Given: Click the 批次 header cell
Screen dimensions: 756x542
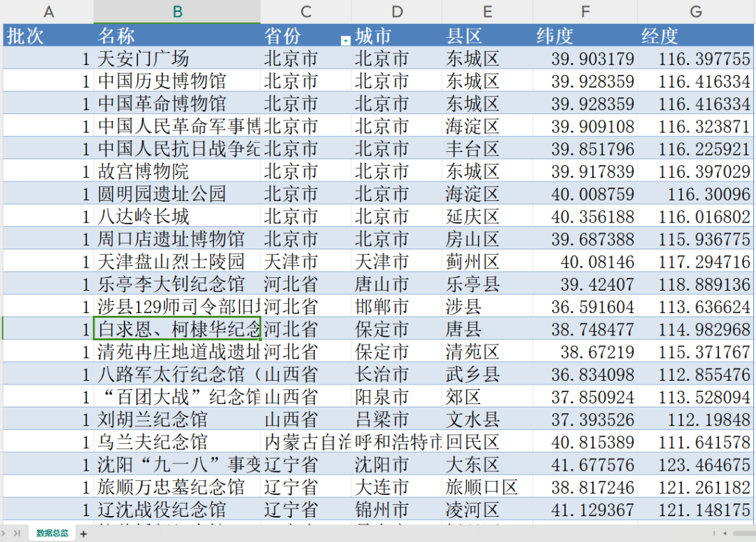Looking at the screenshot, I should point(48,36).
